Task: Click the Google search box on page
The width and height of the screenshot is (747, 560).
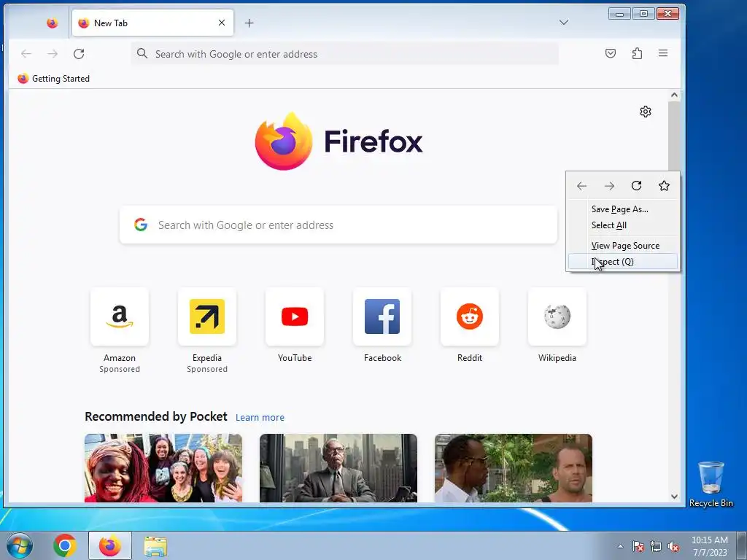Action: click(x=338, y=225)
